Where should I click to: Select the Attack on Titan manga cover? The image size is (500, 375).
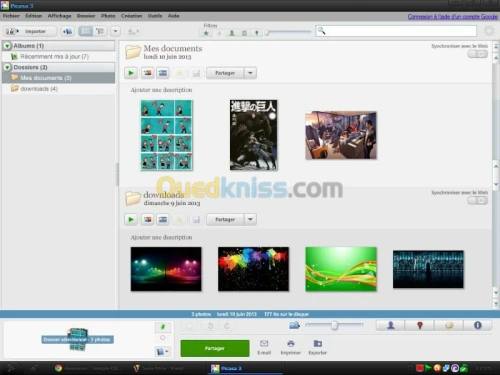[253, 135]
